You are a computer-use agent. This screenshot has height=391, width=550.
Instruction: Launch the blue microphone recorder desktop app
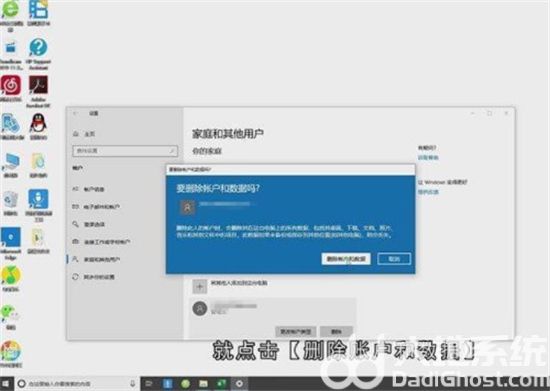pos(38,200)
